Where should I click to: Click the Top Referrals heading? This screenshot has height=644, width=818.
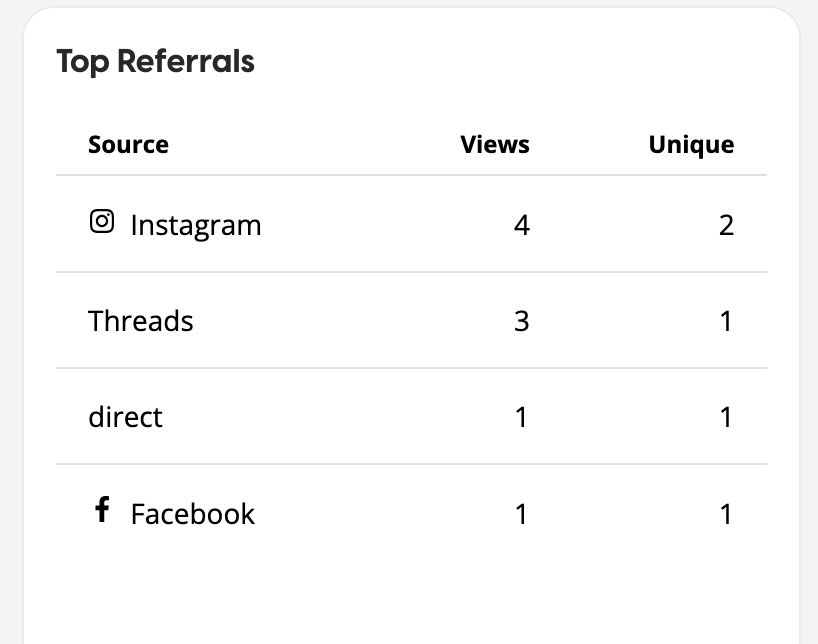coord(156,62)
